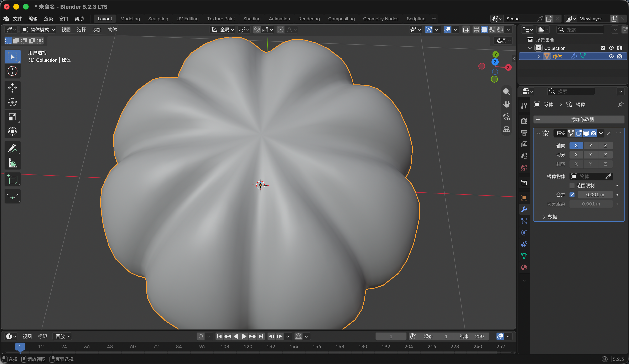Select the 3D Cursor tool
The width and height of the screenshot is (629, 364).
pos(12,71)
